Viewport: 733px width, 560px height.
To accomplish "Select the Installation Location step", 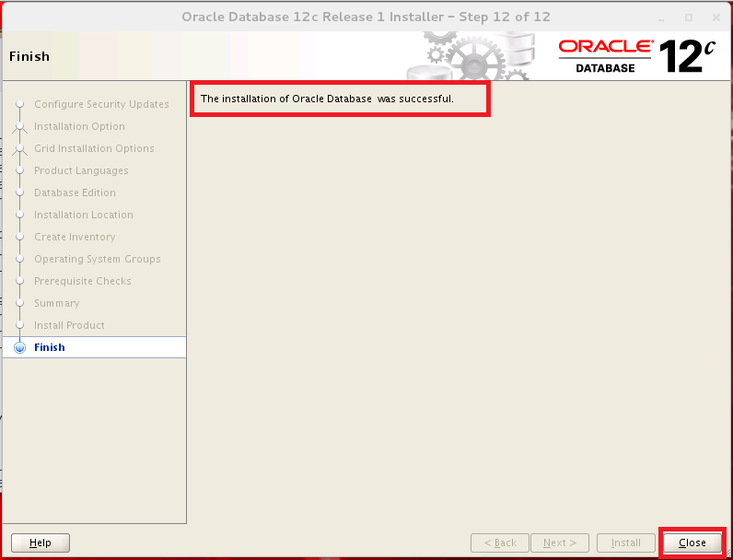I will tap(84, 215).
